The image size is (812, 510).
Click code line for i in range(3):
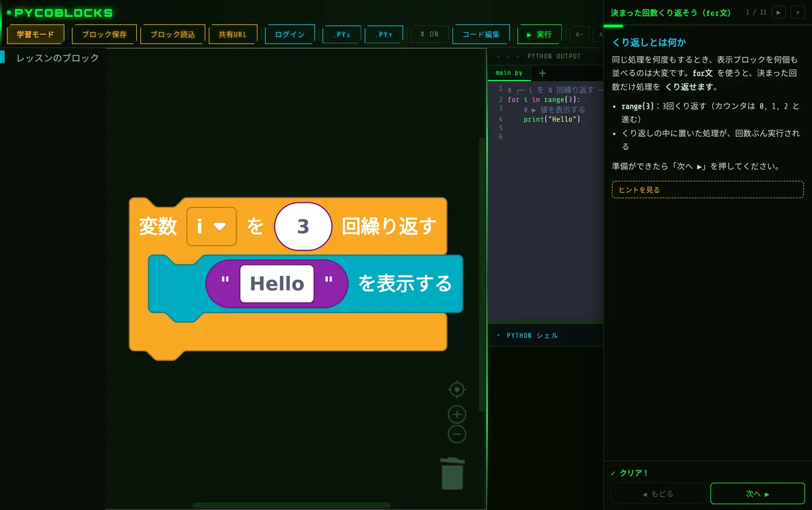pyautogui.click(x=543, y=99)
